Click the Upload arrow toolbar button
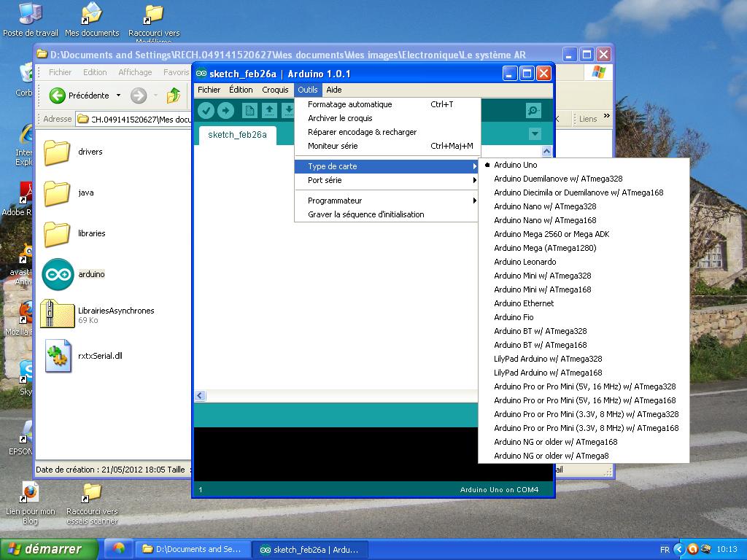Viewport: 747px width, 560px height. tap(226, 110)
